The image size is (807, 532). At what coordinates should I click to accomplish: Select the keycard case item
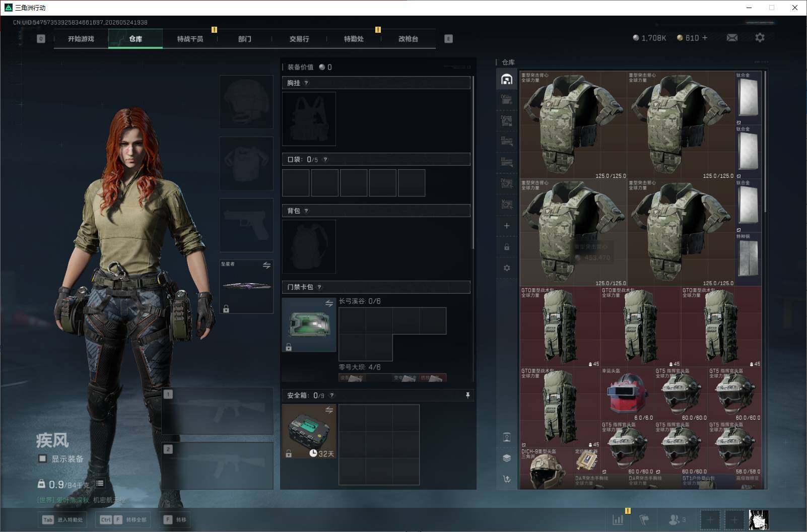309,324
